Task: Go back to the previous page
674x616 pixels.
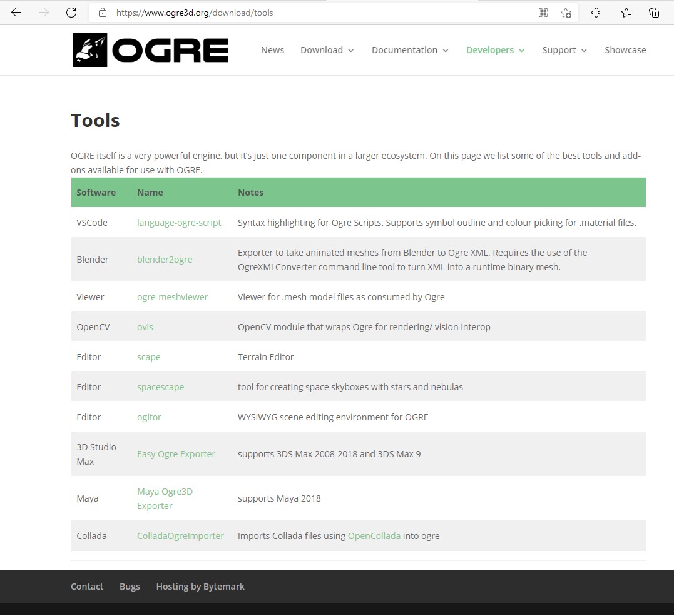Action: (x=16, y=13)
